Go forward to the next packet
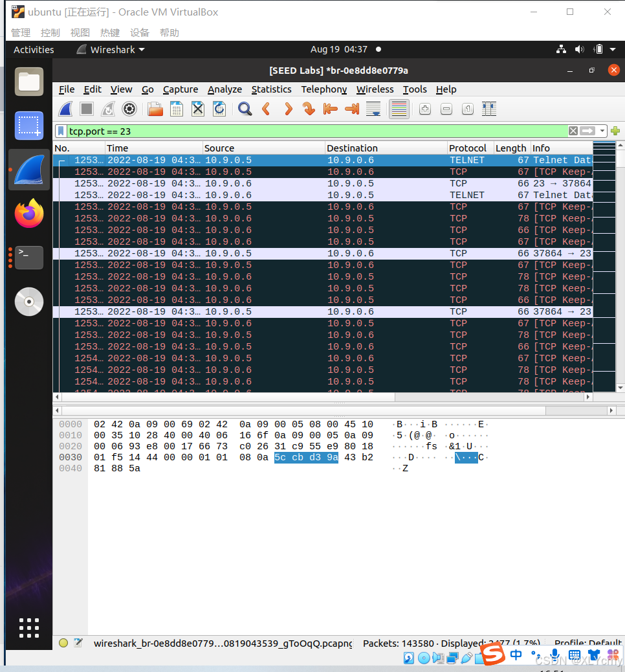Screen dimensions: 625x672 (x=288, y=109)
